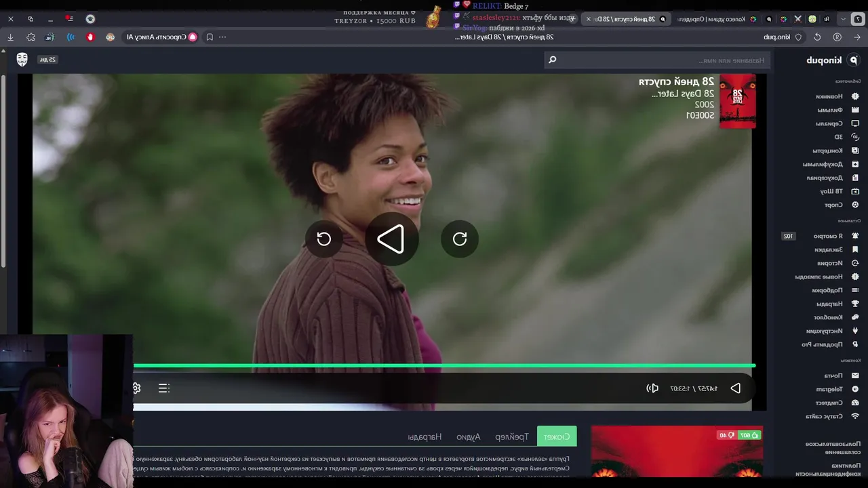The width and height of the screenshot is (868, 488).
Task: Click the Продлить Pro icon
Action: tap(855, 344)
